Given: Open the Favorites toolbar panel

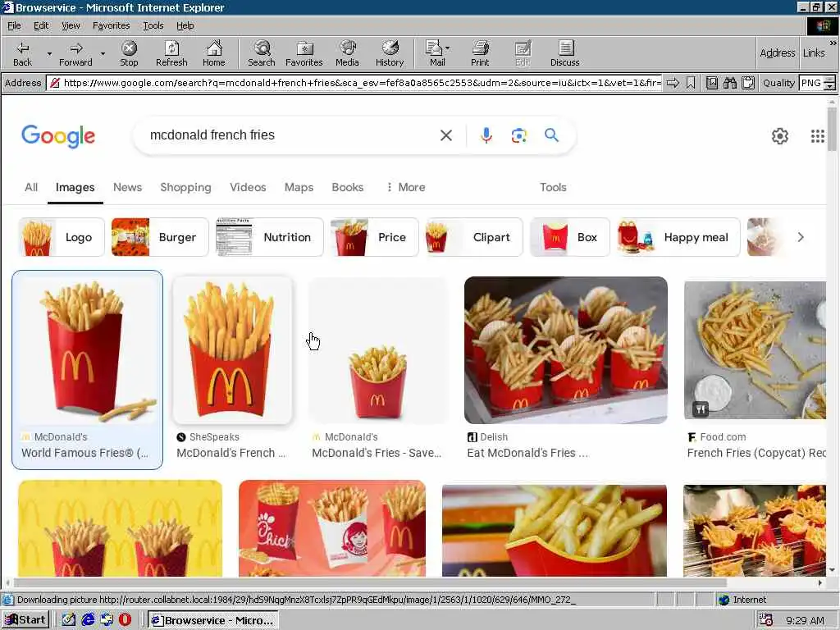Looking at the screenshot, I should (304, 53).
